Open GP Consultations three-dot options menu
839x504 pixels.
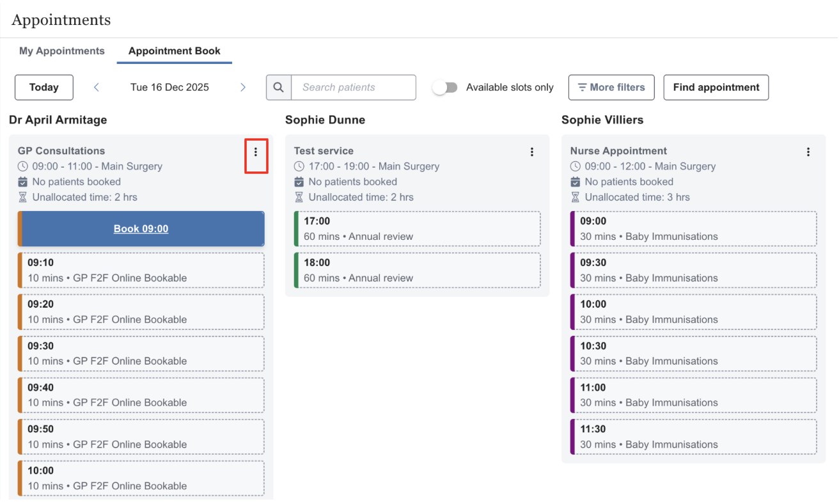pos(256,152)
